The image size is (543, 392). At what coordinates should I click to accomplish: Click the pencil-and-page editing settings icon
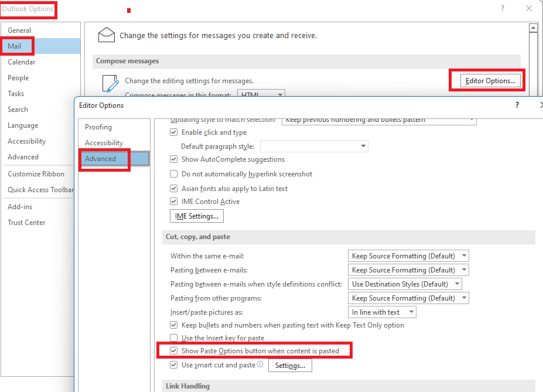click(x=110, y=83)
